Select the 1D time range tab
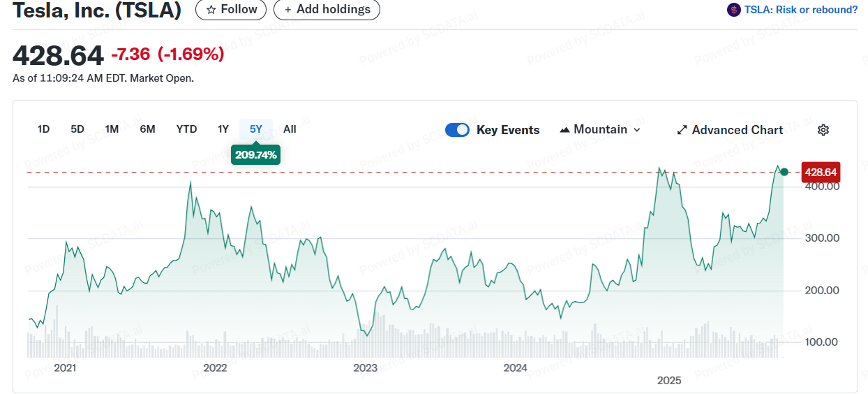The height and width of the screenshot is (394, 868). 43,129
